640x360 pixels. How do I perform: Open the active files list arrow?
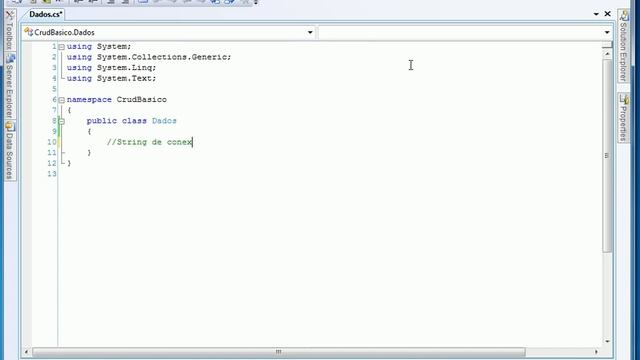tap(596, 14)
